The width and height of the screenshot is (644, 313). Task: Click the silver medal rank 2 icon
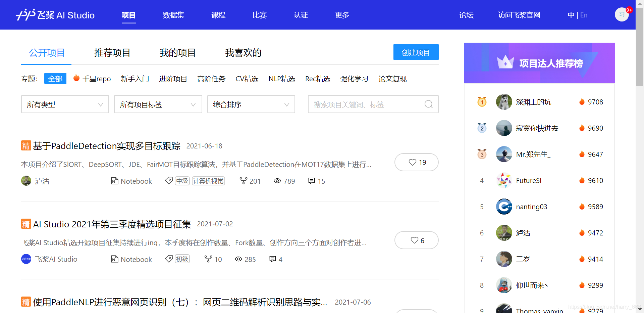pyautogui.click(x=482, y=128)
